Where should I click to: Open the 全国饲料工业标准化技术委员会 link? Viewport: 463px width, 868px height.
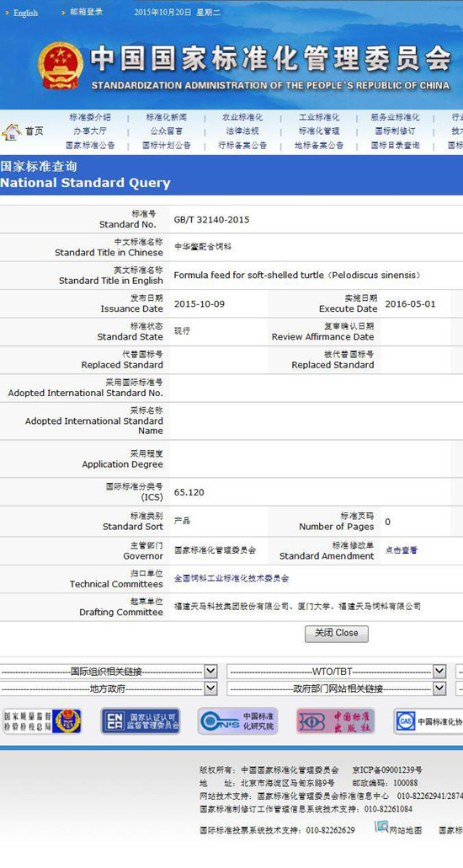(x=231, y=578)
